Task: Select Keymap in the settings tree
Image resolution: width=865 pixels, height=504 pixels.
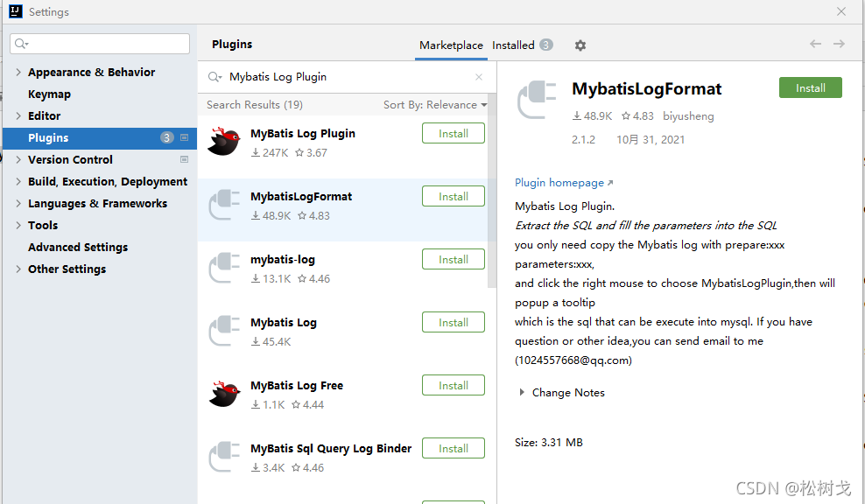Action: click(x=49, y=94)
